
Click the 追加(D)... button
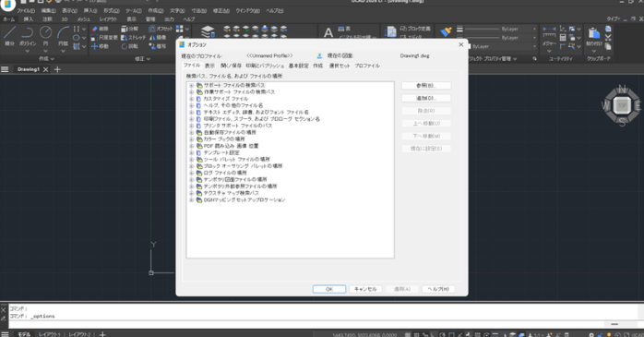[426, 98]
